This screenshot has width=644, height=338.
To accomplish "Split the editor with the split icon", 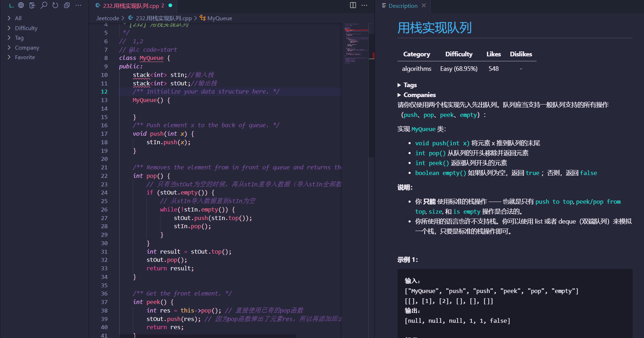I will tap(352, 5).
